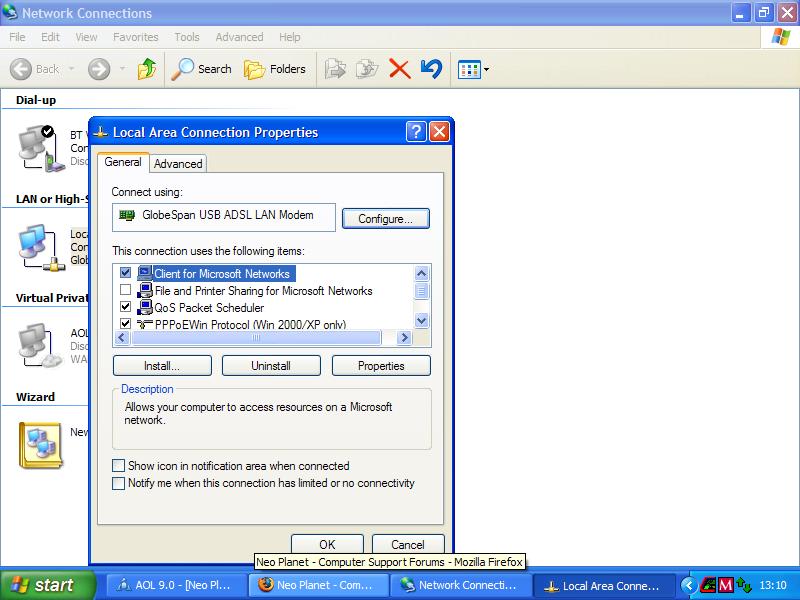Click the dialog Help question mark button
800x600 pixels.
click(x=416, y=132)
